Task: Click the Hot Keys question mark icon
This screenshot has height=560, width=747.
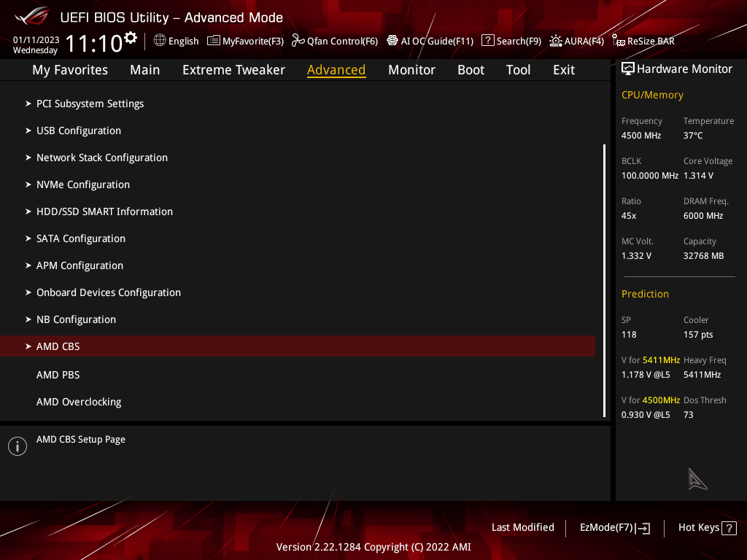Action: coord(729,528)
